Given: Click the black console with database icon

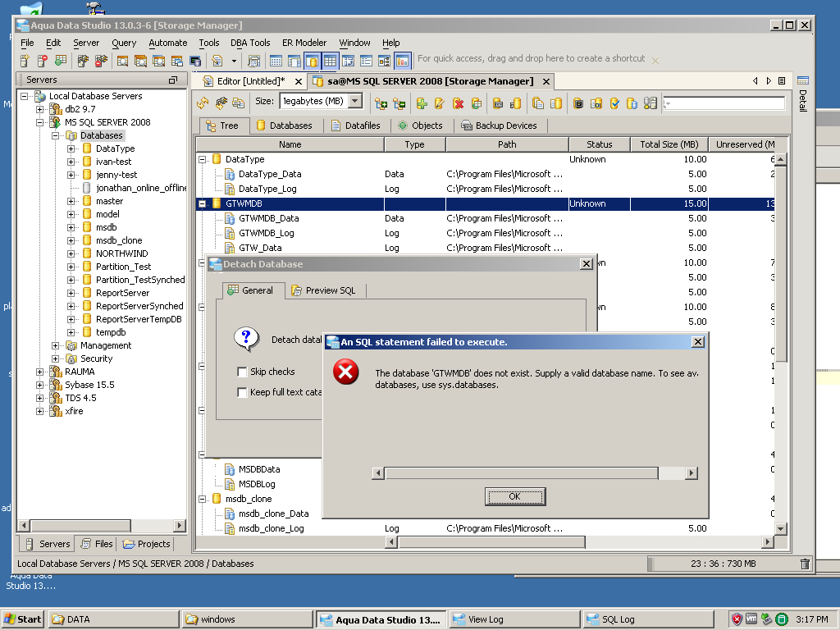Looking at the screenshot, I should pos(195,61).
